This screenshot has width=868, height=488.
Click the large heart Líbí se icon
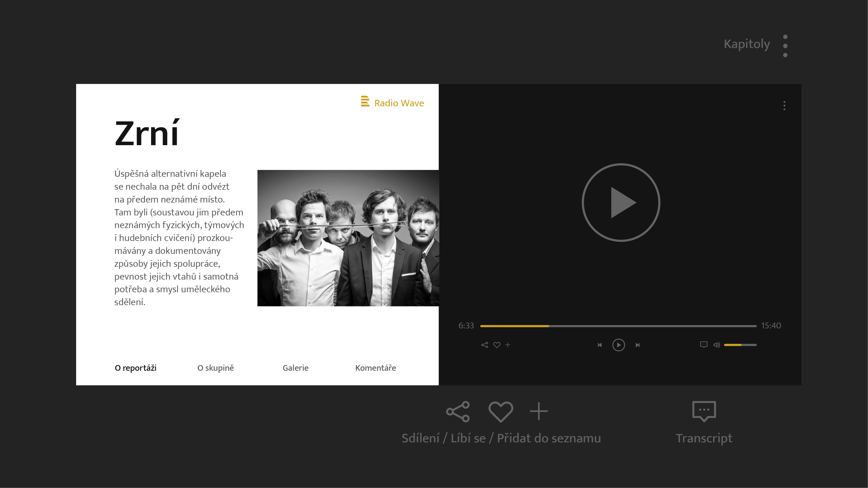501,411
